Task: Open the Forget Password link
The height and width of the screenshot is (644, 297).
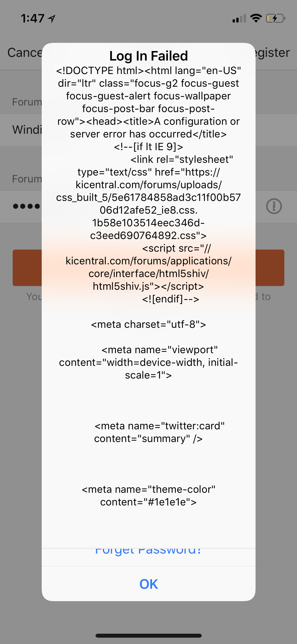Action: click(149, 552)
